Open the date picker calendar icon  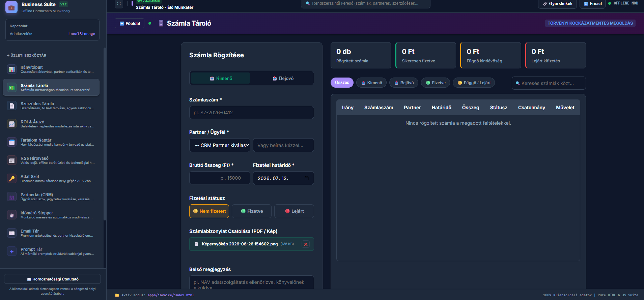pyautogui.click(x=307, y=178)
